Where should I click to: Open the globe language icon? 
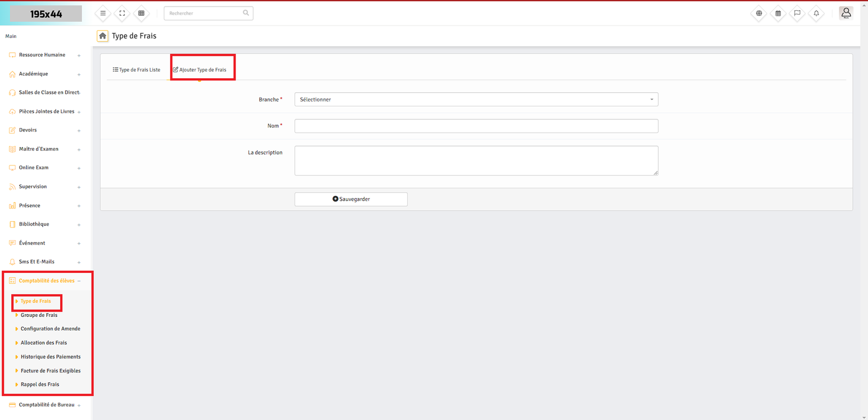pos(759,13)
